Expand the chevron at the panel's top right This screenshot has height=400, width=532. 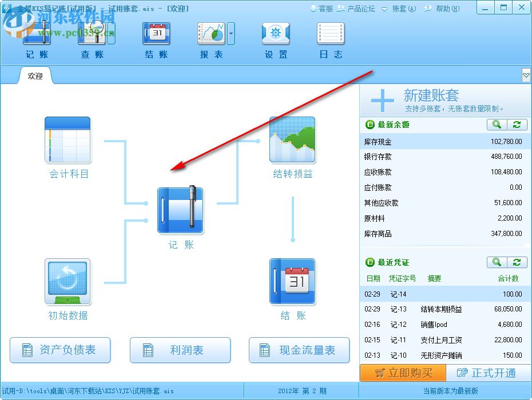coord(526,75)
